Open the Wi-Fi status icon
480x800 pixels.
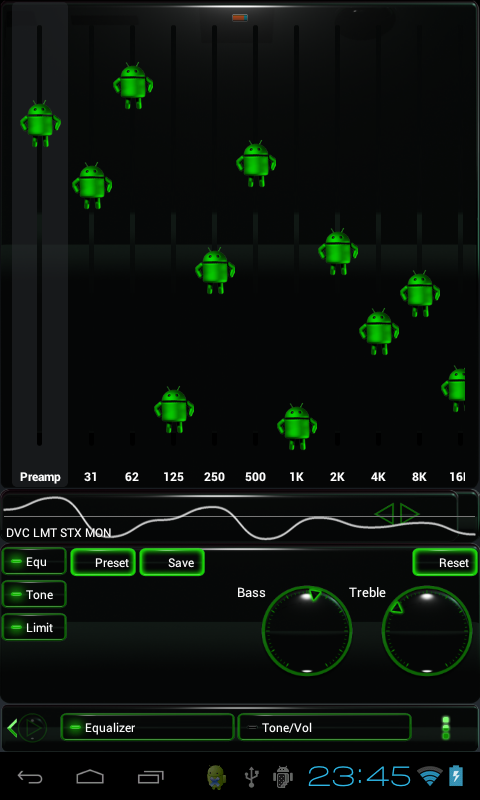pyautogui.click(x=430, y=777)
